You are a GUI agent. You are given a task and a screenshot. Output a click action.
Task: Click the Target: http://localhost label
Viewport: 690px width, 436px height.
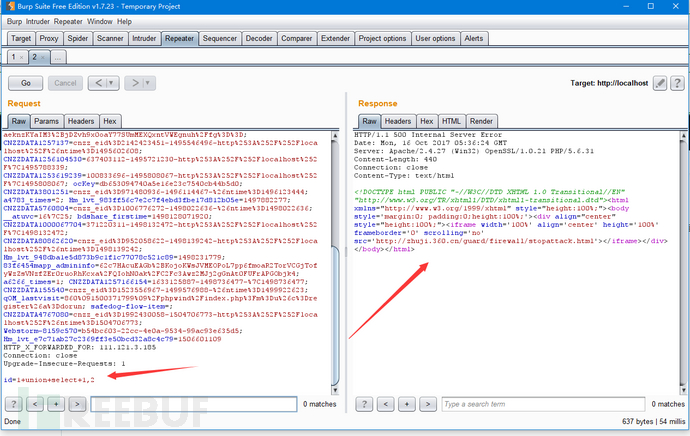[x=609, y=83]
